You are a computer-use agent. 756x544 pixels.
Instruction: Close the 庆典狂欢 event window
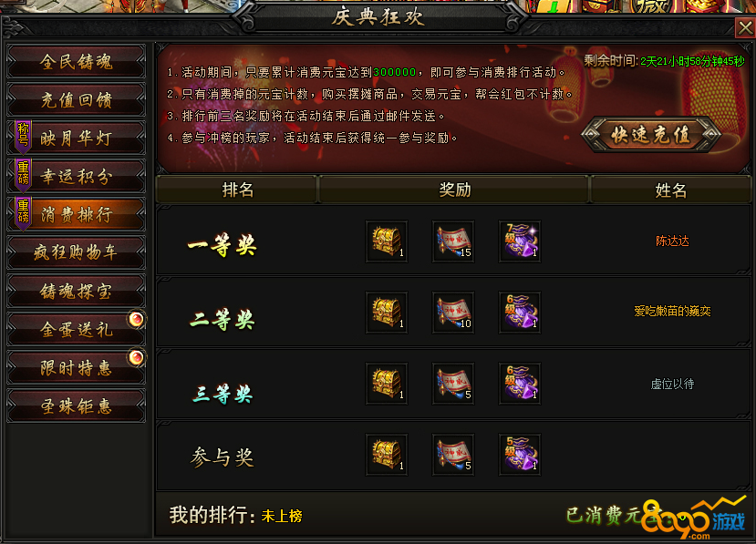[x=745, y=28]
